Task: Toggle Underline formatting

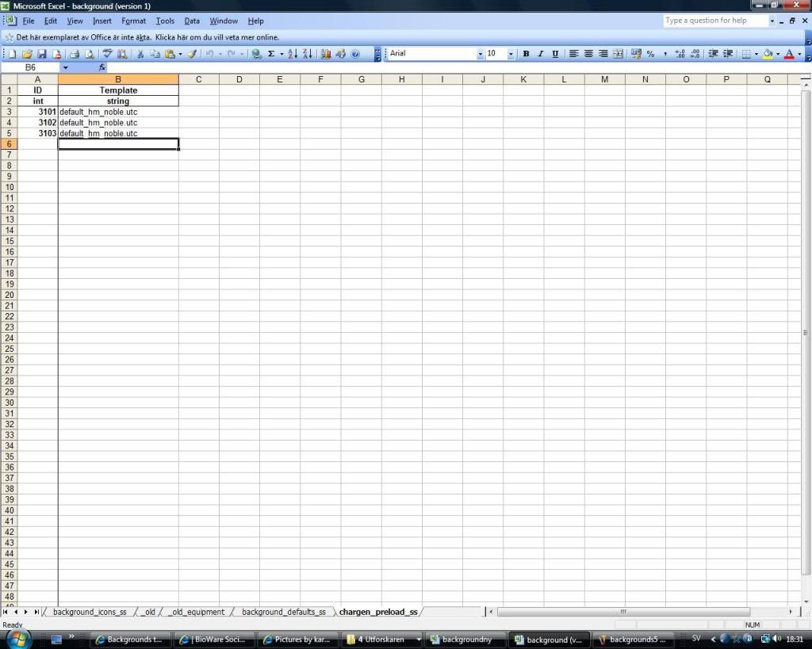Action: click(555, 54)
